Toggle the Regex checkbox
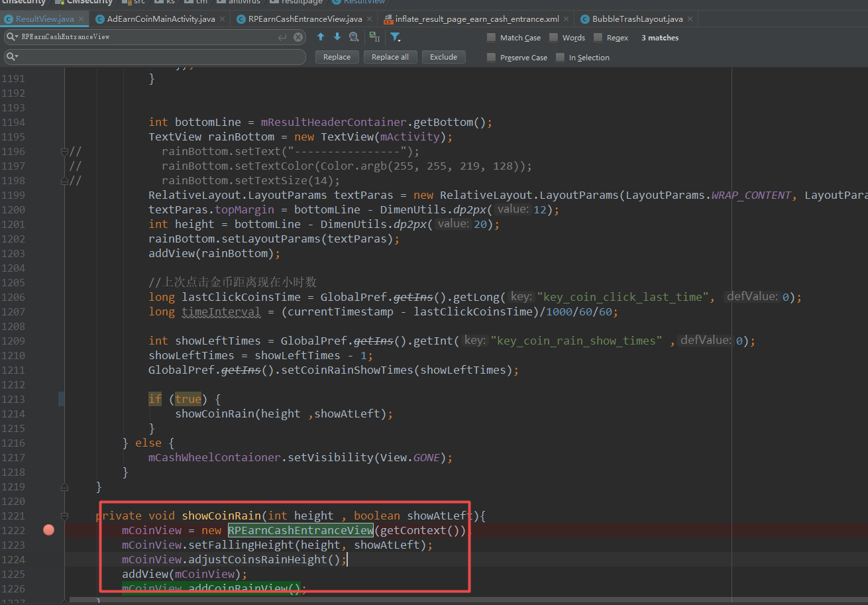Viewport: 868px width, 605px height. (x=598, y=38)
